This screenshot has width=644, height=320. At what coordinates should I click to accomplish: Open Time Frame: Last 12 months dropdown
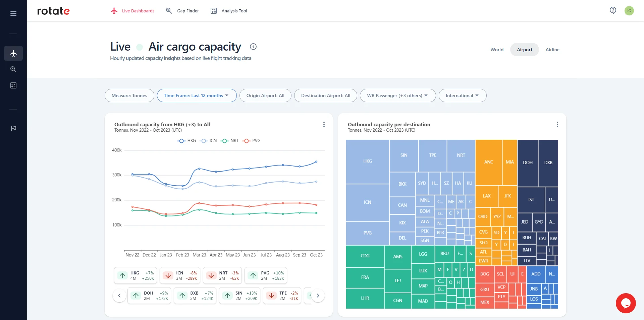pyautogui.click(x=197, y=95)
